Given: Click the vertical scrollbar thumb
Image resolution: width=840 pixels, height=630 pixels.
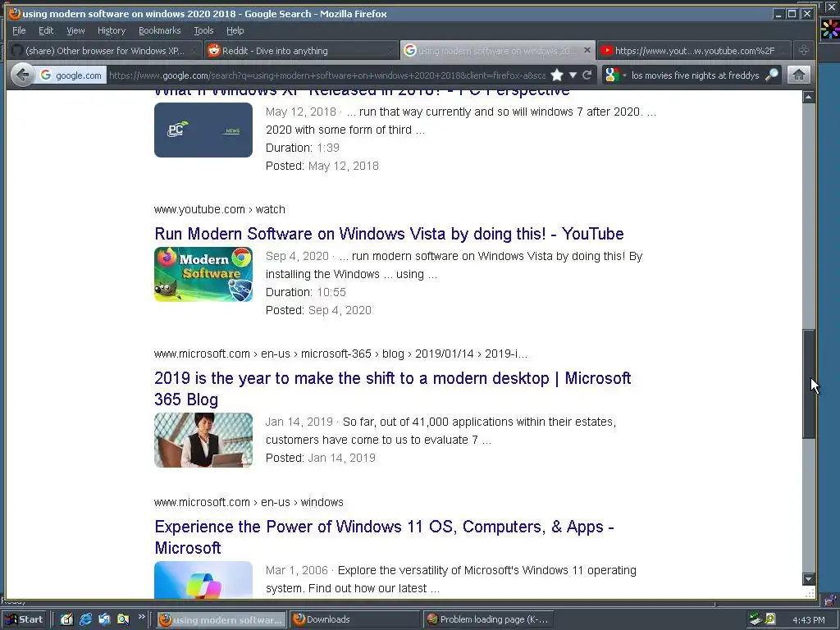Looking at the screenshot, I should tap(808, 384).
